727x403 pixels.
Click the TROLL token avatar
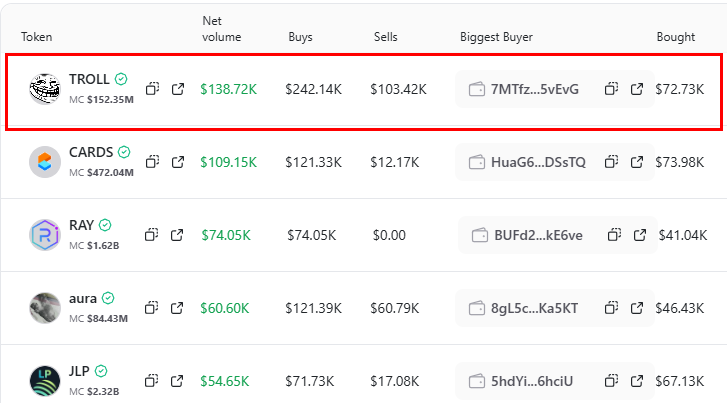45,89
